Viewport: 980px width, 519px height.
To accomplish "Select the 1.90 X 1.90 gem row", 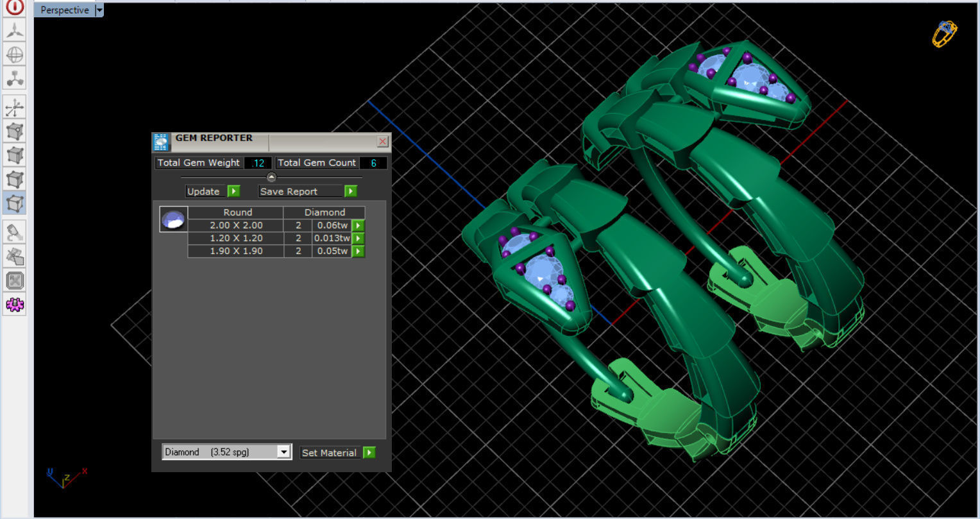I will tap(276, 251).
